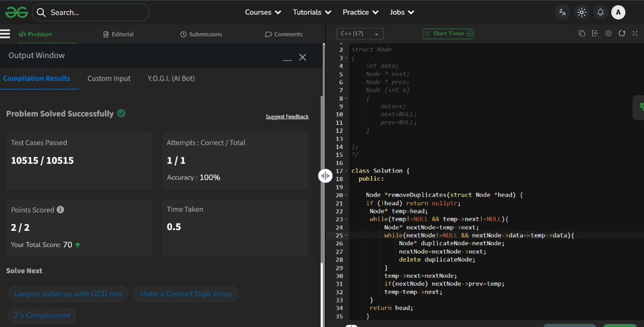Switch to the Problem tab
This screenshot has width=644, height=327.
coord(35,34)
